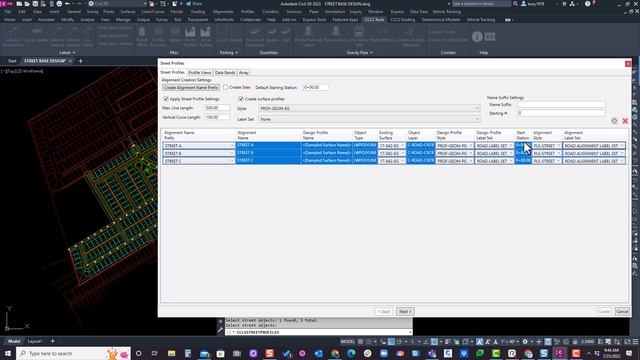Screen dimensions: 640x360
Task: Switch to Data Bands tab
Action: pyautogui.click(x=225, y=73)
